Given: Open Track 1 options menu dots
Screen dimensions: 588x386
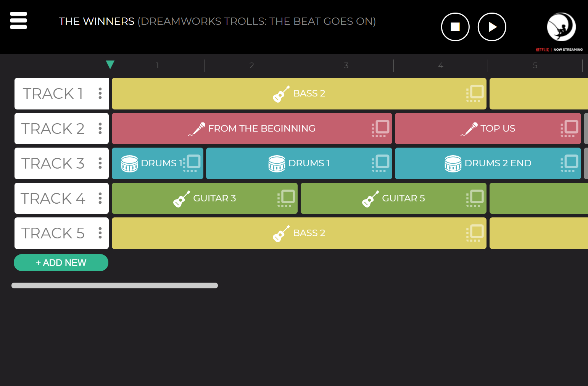Looking at the screenshot, I should click(100, 93).
